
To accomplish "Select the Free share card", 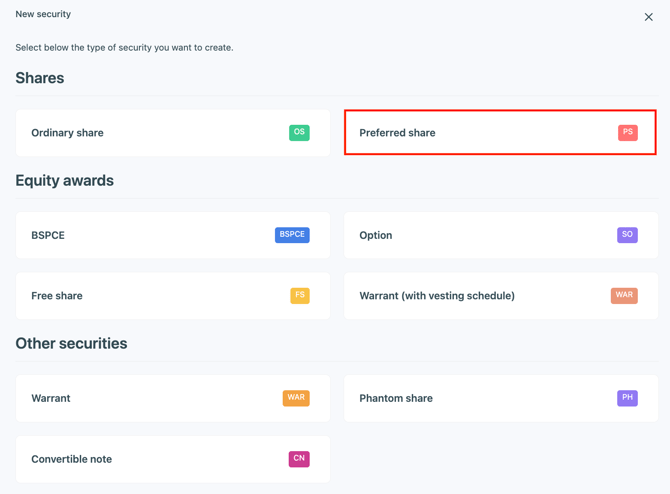I will tap(150, 296).
